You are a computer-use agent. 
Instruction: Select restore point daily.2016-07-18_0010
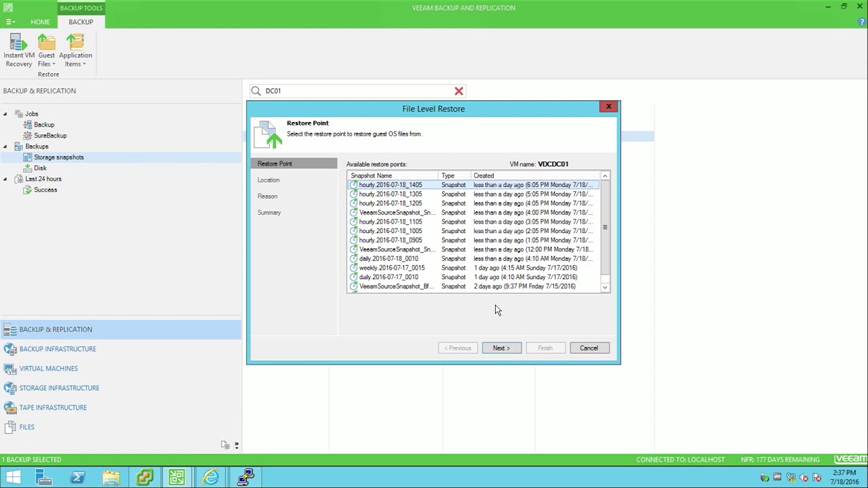click(473, 258)
